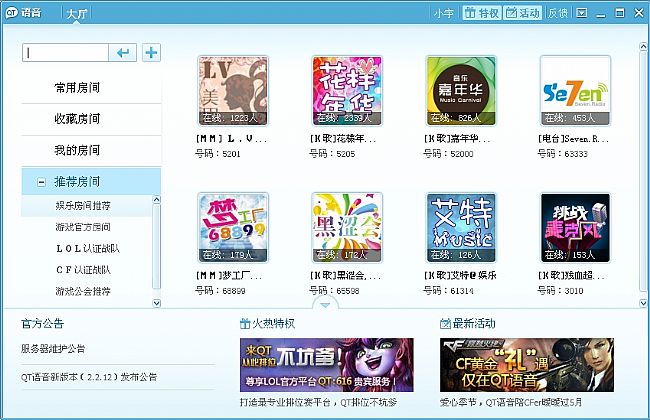Click the plus create room button

(x=151, y=53)
